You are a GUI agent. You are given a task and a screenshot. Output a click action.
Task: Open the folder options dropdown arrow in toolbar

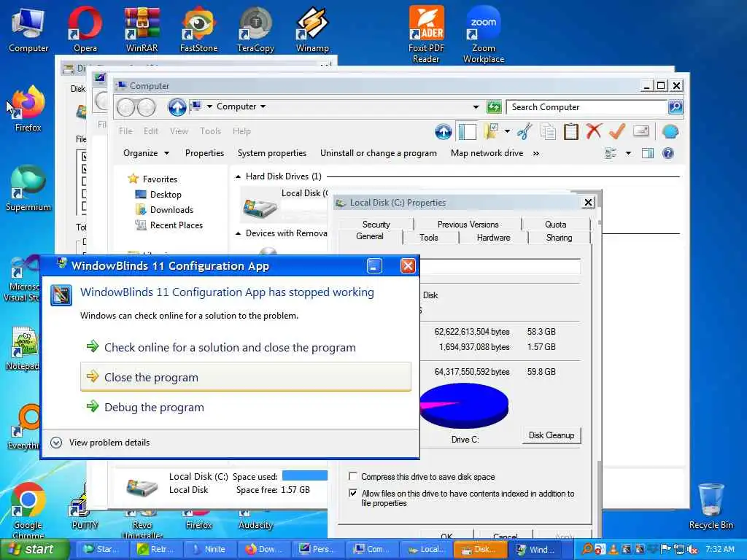pyautogui.click(x=507, y=131)
